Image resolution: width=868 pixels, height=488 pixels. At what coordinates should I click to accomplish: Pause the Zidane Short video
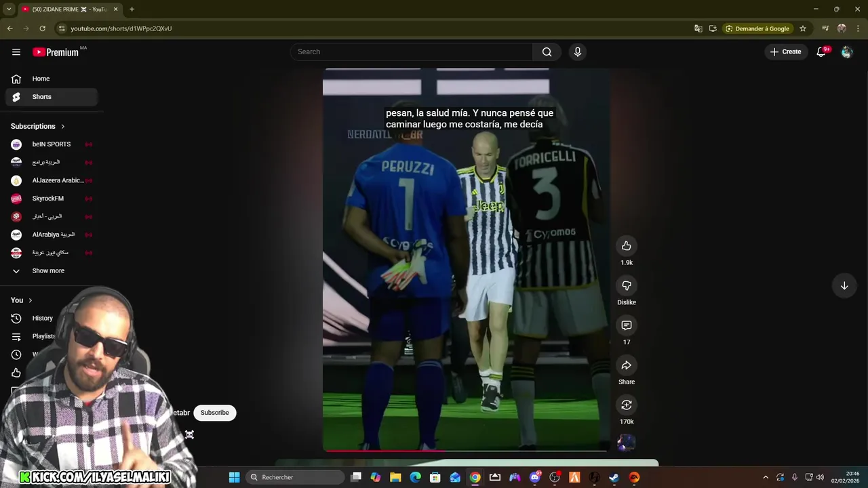click(x=466, y=260)
